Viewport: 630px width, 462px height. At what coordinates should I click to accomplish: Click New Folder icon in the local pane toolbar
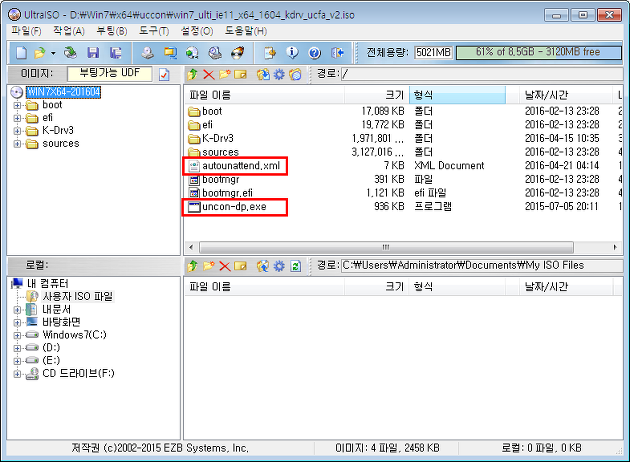209,266
